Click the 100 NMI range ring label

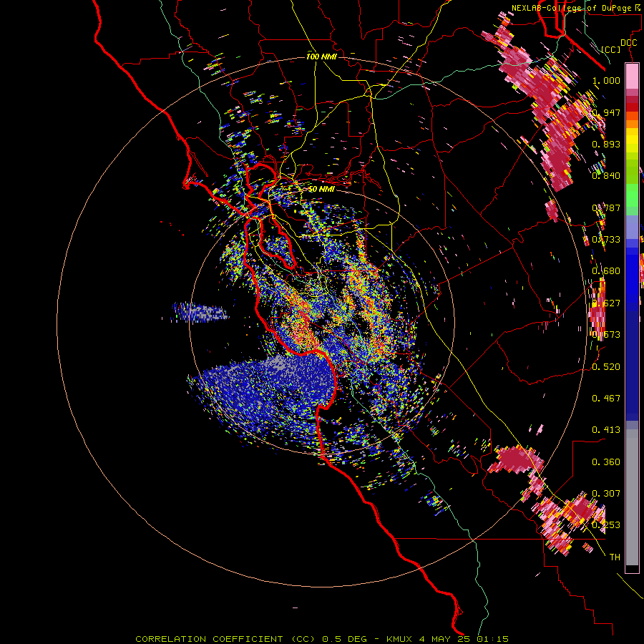(x=321, y=57)
